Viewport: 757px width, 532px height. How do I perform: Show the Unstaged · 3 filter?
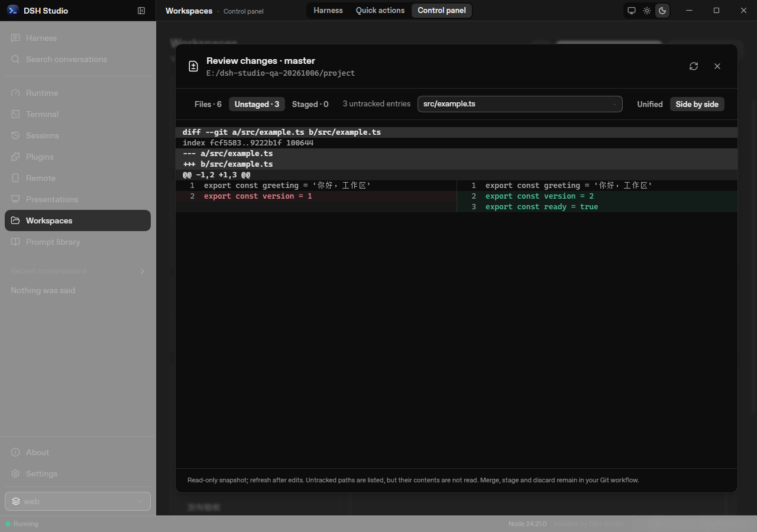[257, 104]
